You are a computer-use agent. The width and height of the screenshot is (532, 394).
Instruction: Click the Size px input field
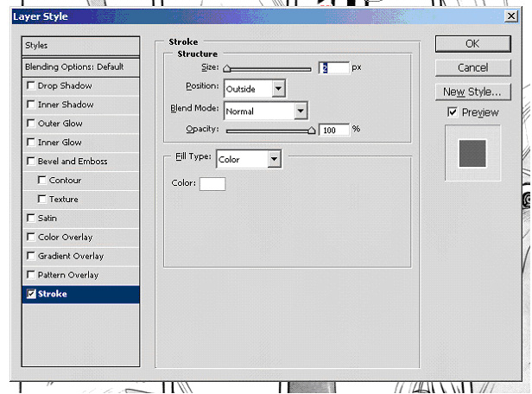334,68
